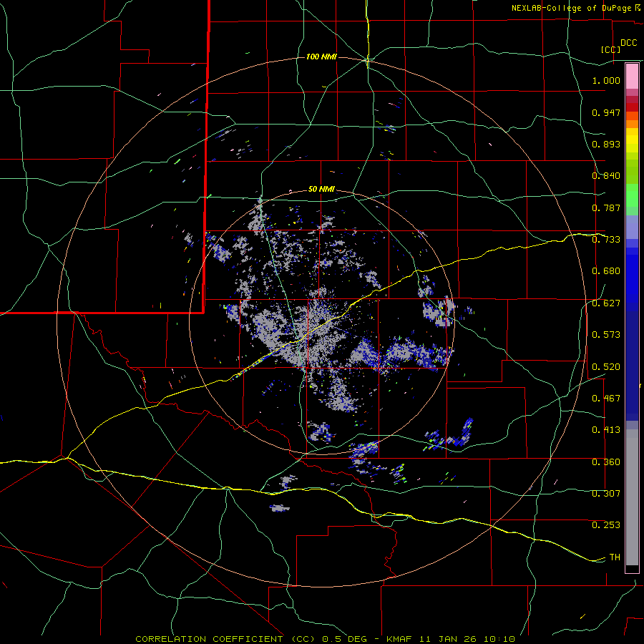Pick the gray segment of the color bar
Screen dimensions: 644x644
tap(632, 497)
